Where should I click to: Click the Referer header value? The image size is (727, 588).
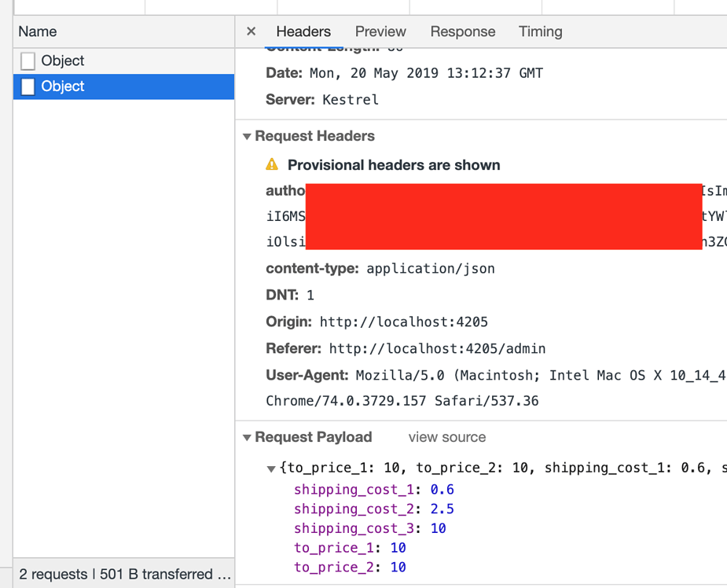[x=437, y=348]
